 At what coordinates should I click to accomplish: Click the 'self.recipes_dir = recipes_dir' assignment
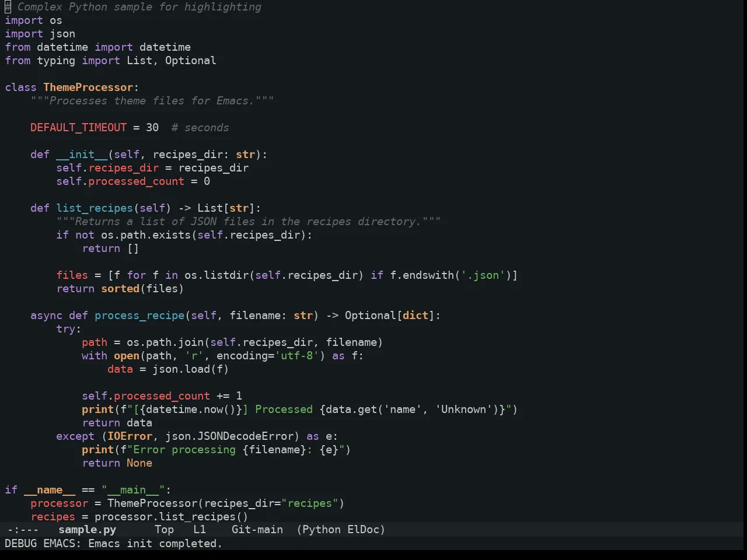point(152,168)
